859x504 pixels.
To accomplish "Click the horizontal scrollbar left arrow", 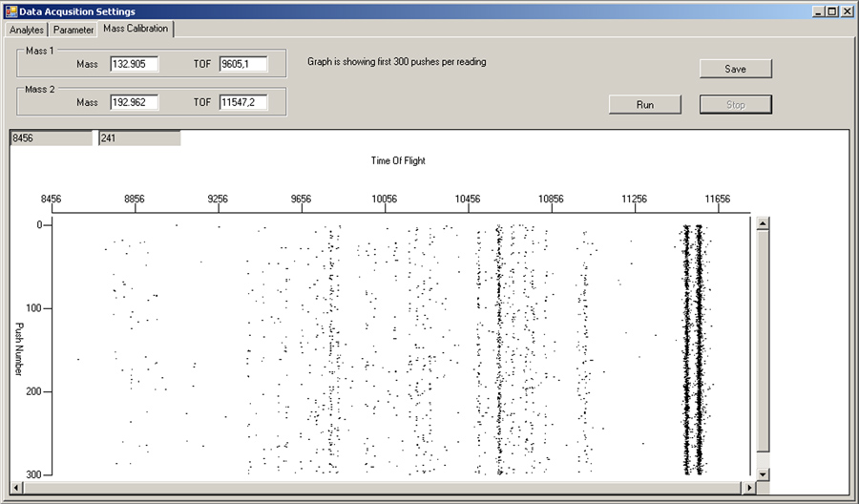I will (19, 488).
